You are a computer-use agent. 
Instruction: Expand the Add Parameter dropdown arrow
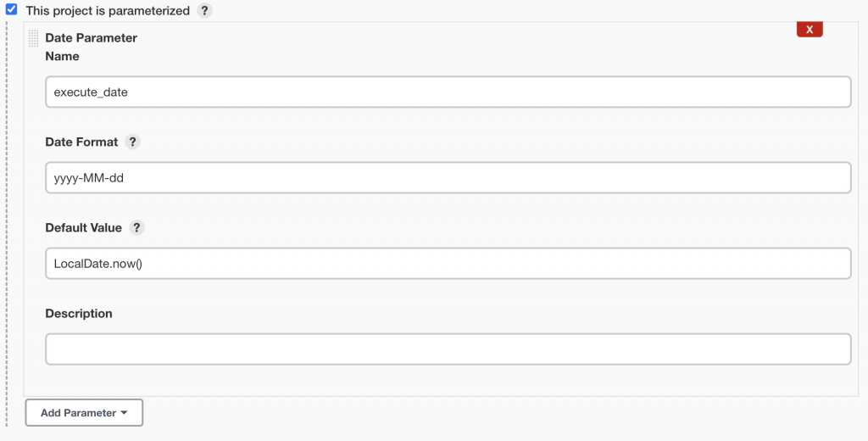point(125,413)
